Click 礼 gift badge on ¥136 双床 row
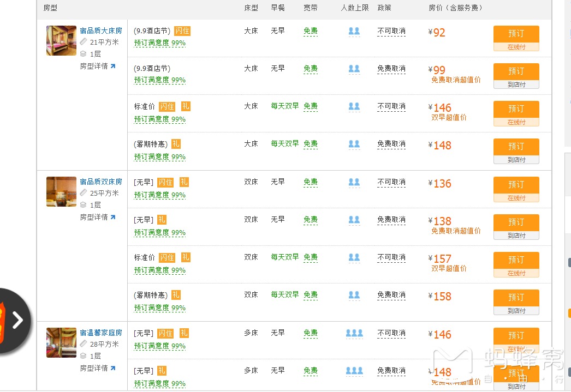 185,182
